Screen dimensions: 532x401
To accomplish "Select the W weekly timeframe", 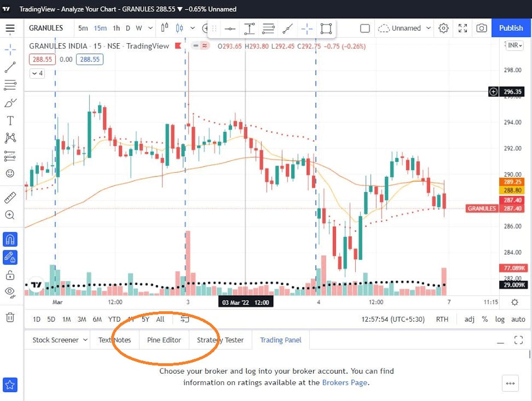I will [139, 28].
